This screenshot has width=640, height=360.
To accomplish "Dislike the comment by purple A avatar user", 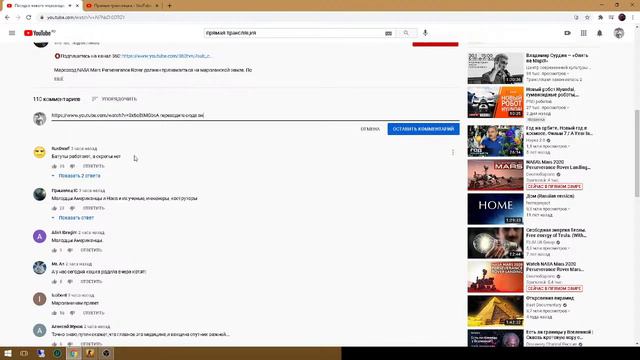I will point(70,250).
